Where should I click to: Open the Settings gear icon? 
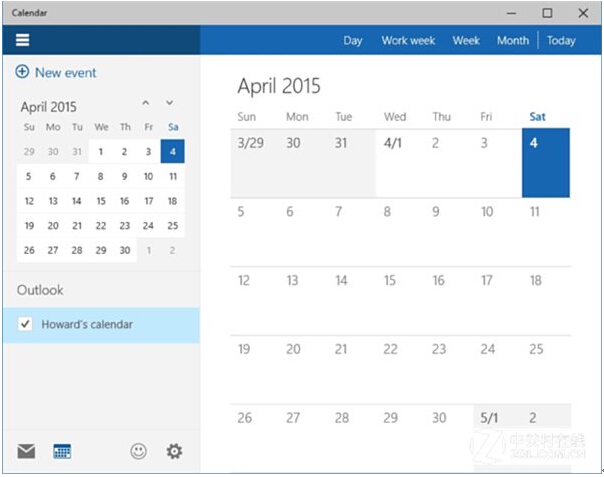pyautogui.click(x=174, y=451)
